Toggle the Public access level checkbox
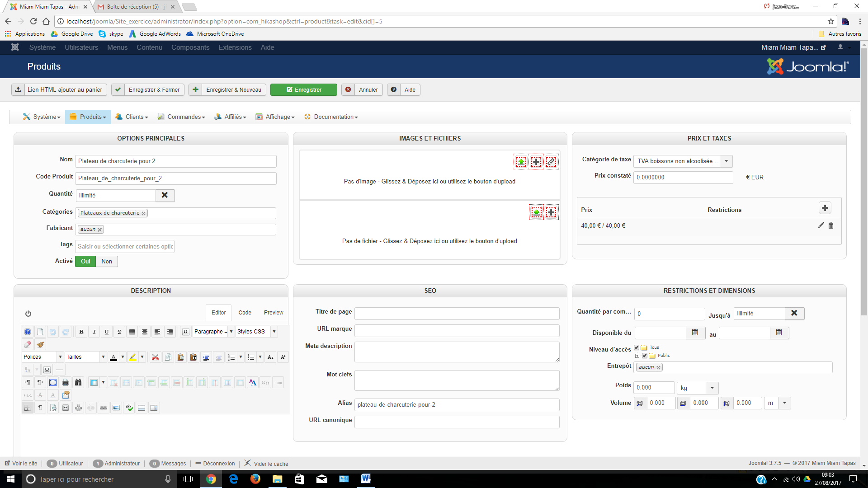Screen dimensions: 868x488 tap(645, 356)
